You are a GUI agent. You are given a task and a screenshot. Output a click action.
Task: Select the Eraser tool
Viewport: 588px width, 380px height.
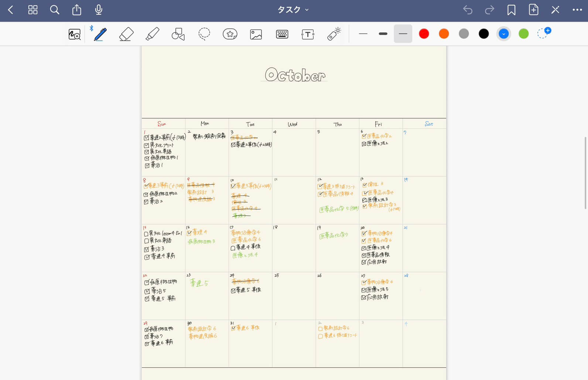(126, 34)
